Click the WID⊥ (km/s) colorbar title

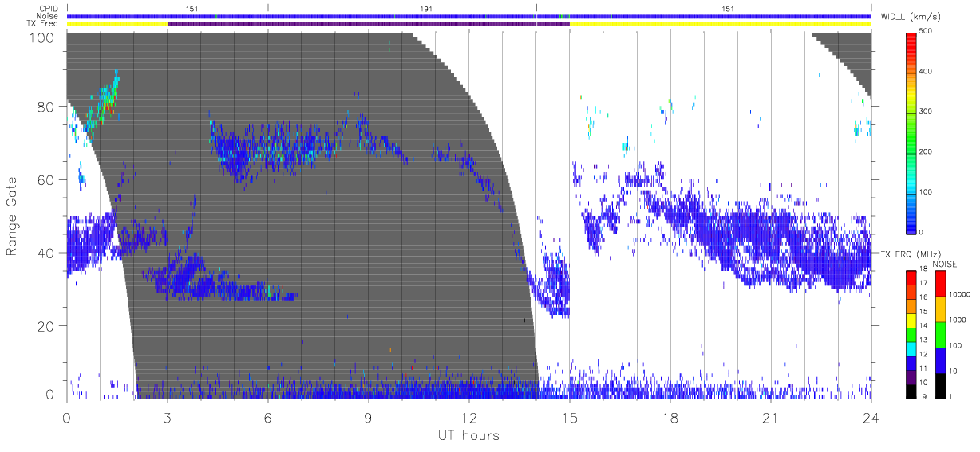click(911, 16)
